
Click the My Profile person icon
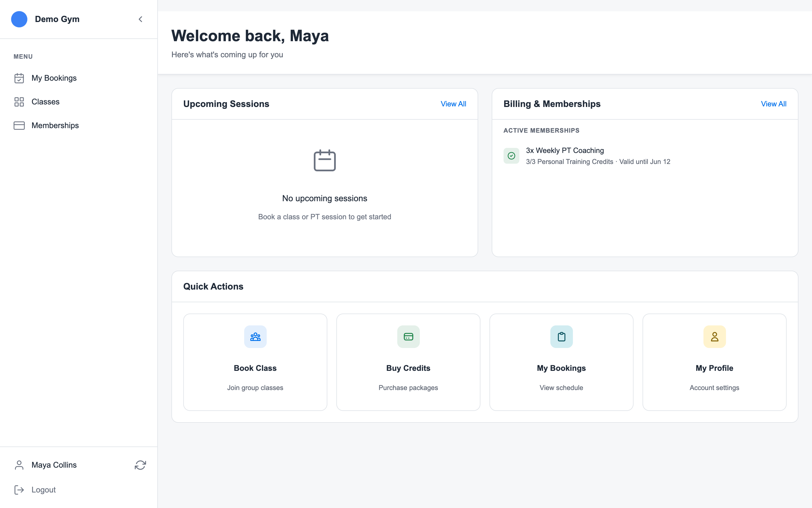[714, 337]
